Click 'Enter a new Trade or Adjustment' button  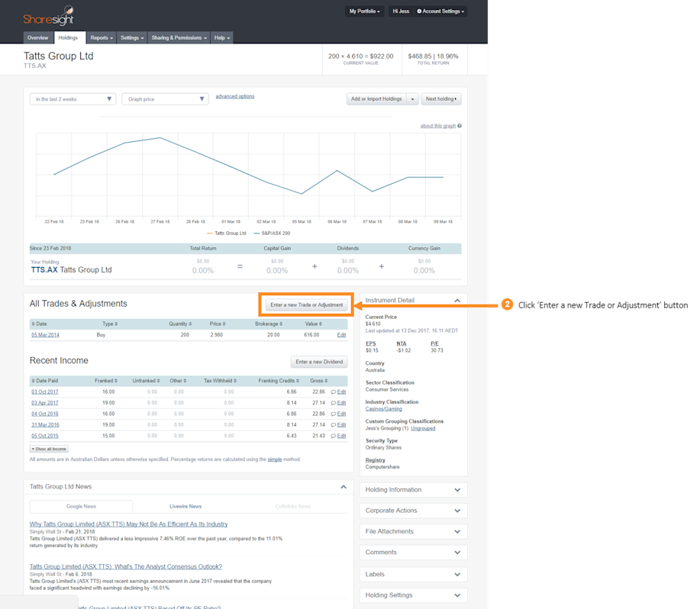[307, 304]
